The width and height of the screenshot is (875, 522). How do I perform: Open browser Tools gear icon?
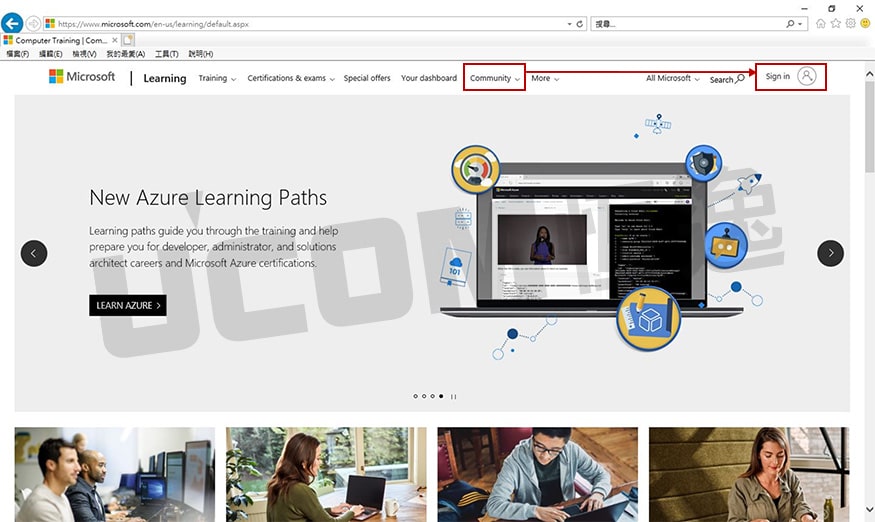click(x=850, y=23)
